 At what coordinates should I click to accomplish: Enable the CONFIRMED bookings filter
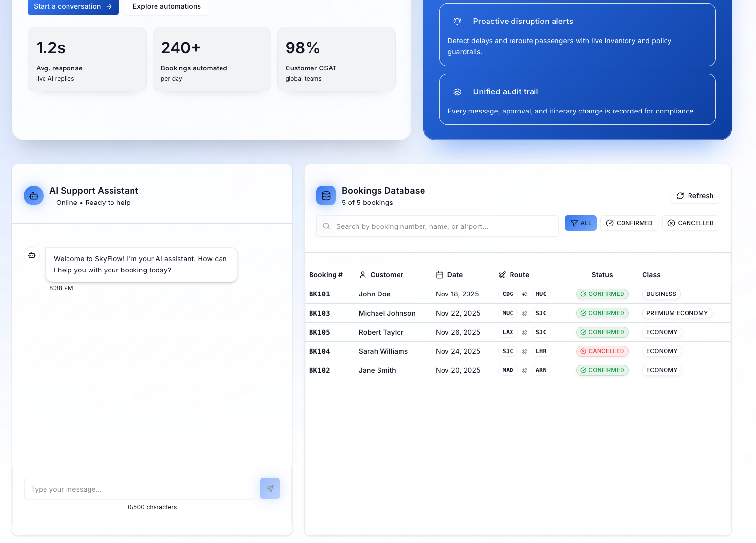pos(629,223)
